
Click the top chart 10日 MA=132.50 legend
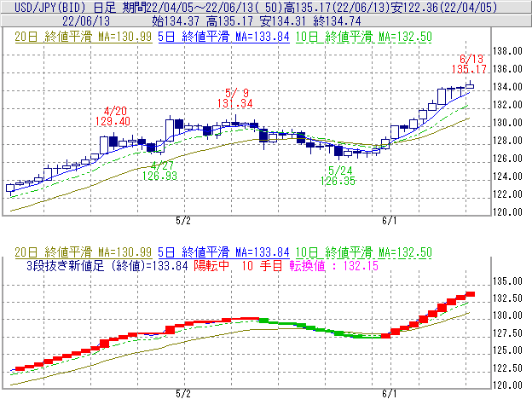(x=364, y=37)
